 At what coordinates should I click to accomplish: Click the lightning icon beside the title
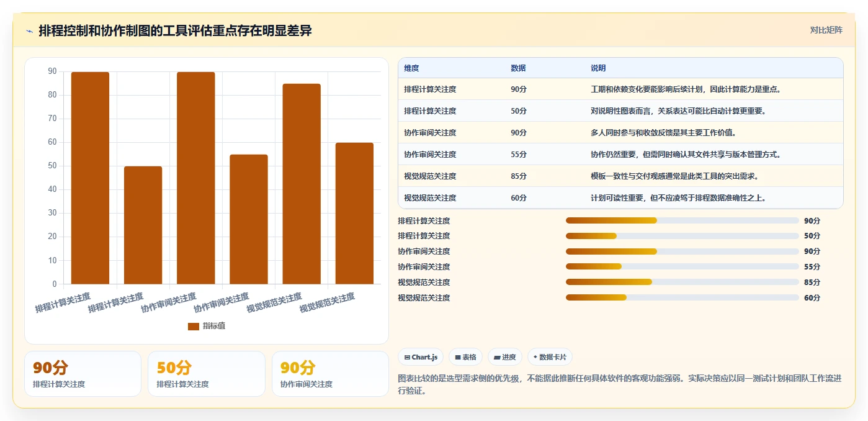[x=29, y=31]
